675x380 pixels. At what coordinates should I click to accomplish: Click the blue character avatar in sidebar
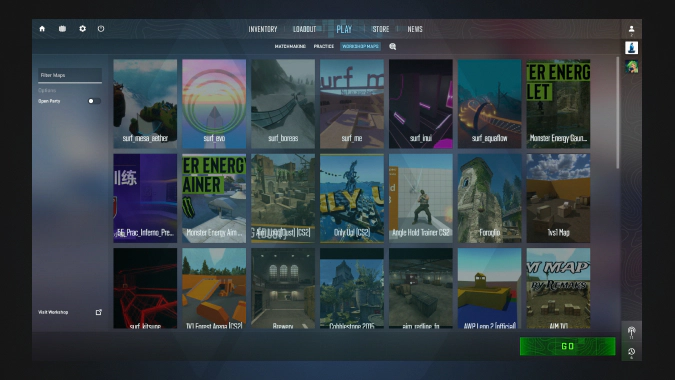632,48
